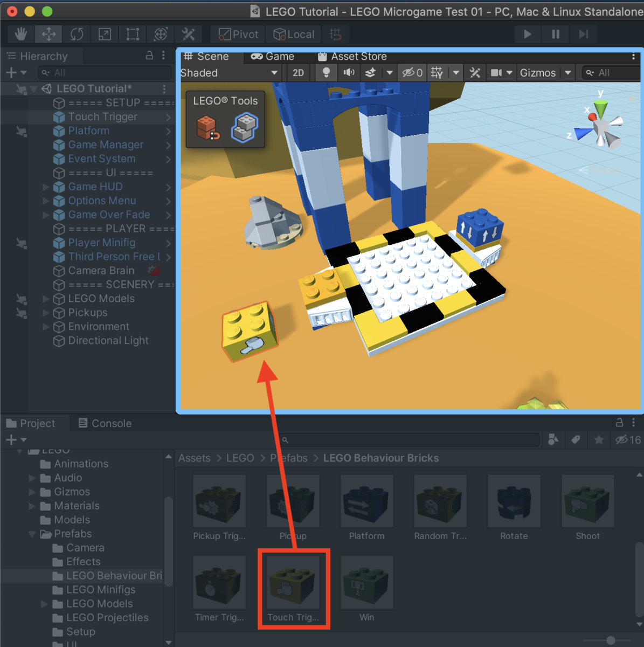Screen dimensions: 644x647
Task: Search by label icon in Project
Action: coord(576,440)
